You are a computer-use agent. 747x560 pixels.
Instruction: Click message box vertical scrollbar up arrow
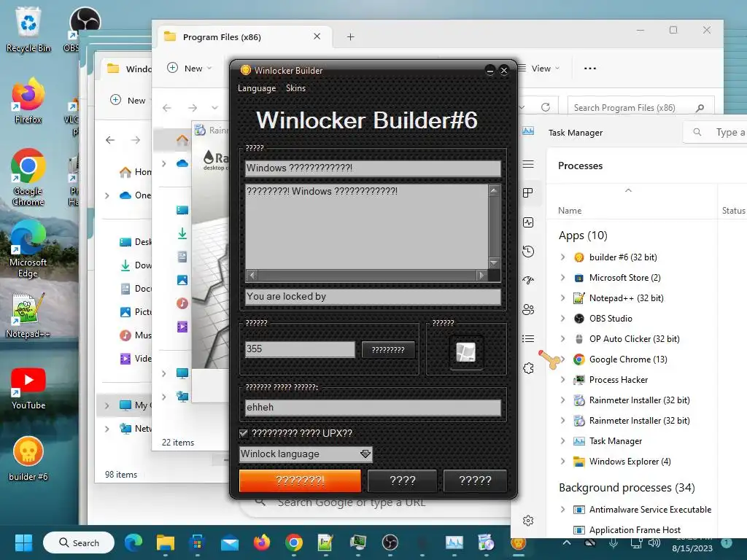coord(494,190)
